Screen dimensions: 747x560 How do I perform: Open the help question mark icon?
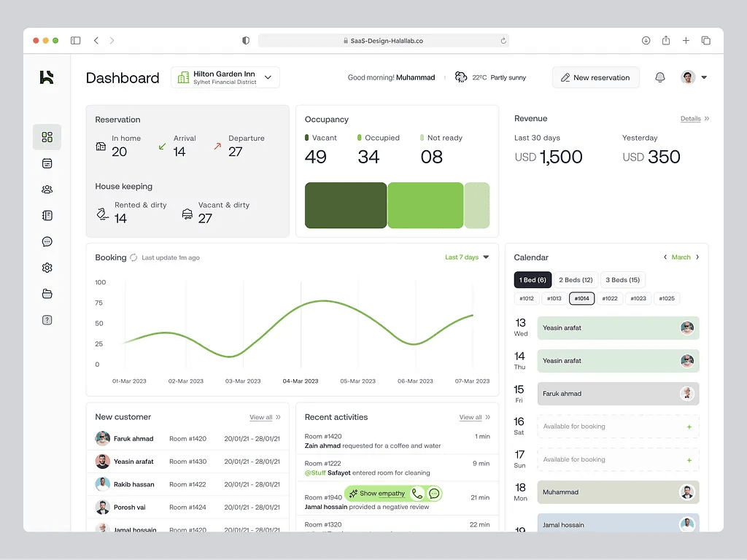coord(47,319)
